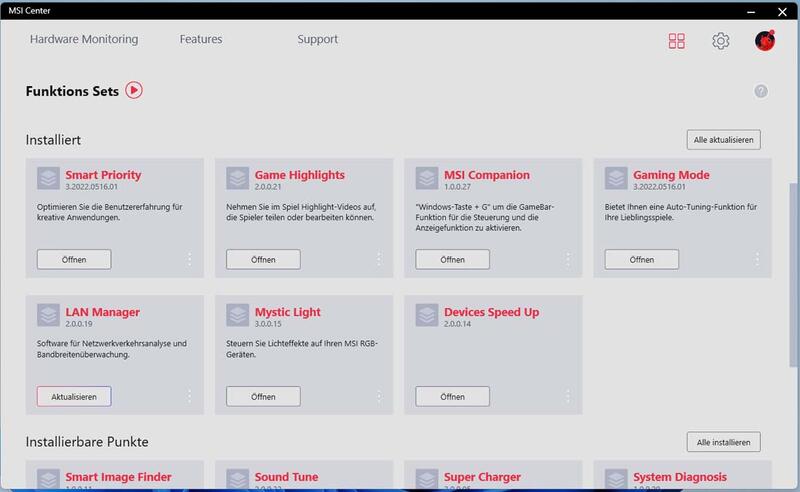Image resolution: width=800 pixels, height=492 pixels.
Task: Click the Mystic Light layered icon
Action: [x=238, y=315]
